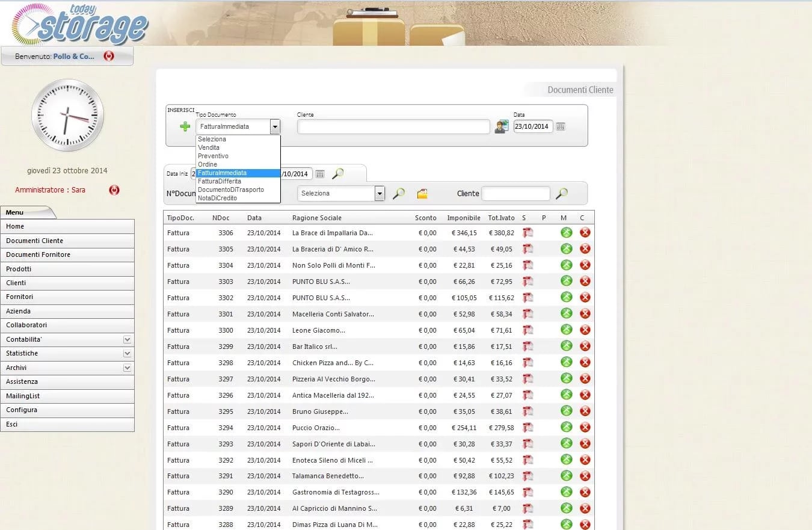Viewport: 812px width, 530px height.
Task: Open the Seleziona filter dropdown
Action: point(340,194)
